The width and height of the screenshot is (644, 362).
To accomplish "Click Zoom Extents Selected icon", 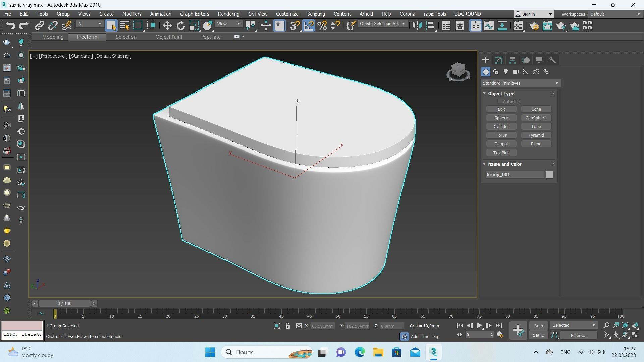I will 625,325.
